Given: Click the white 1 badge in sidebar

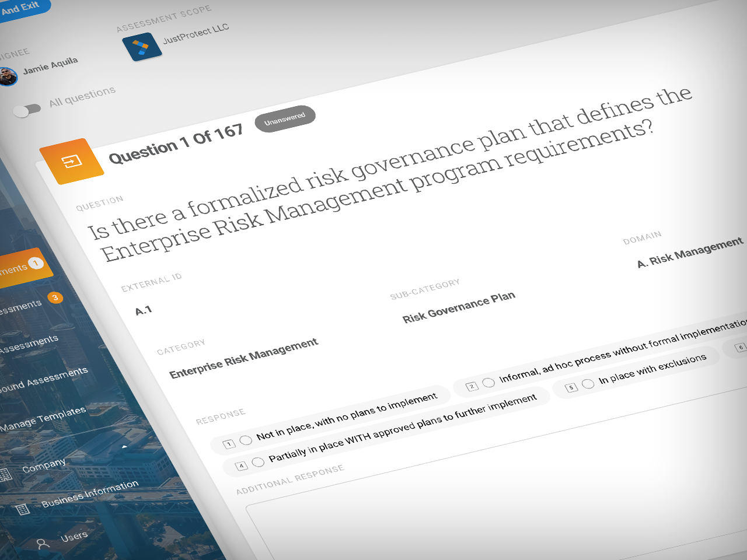Looking at the screenshot, I should tap(36, 264).
